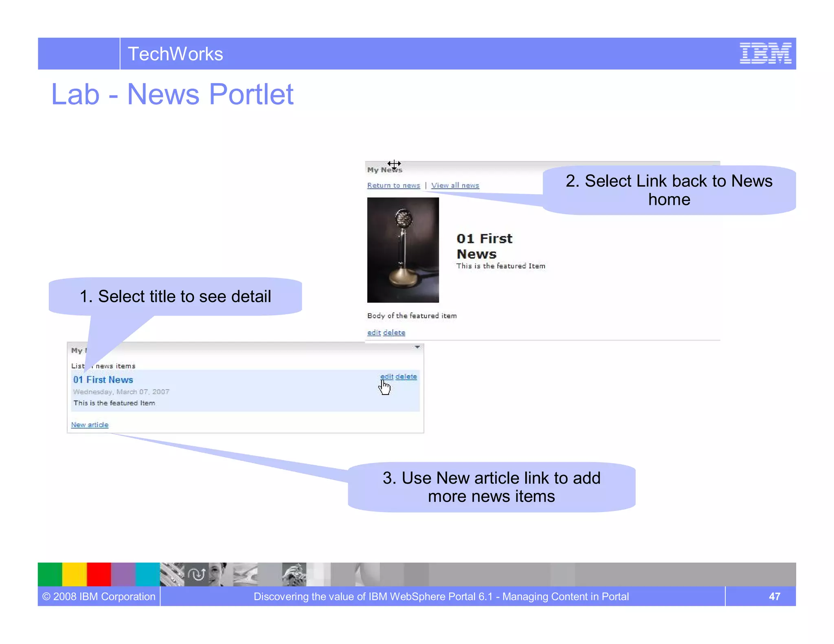Screen dimensions: 834x644
Task: Click the 01 First News heading beside image
Action: point(484,246)
